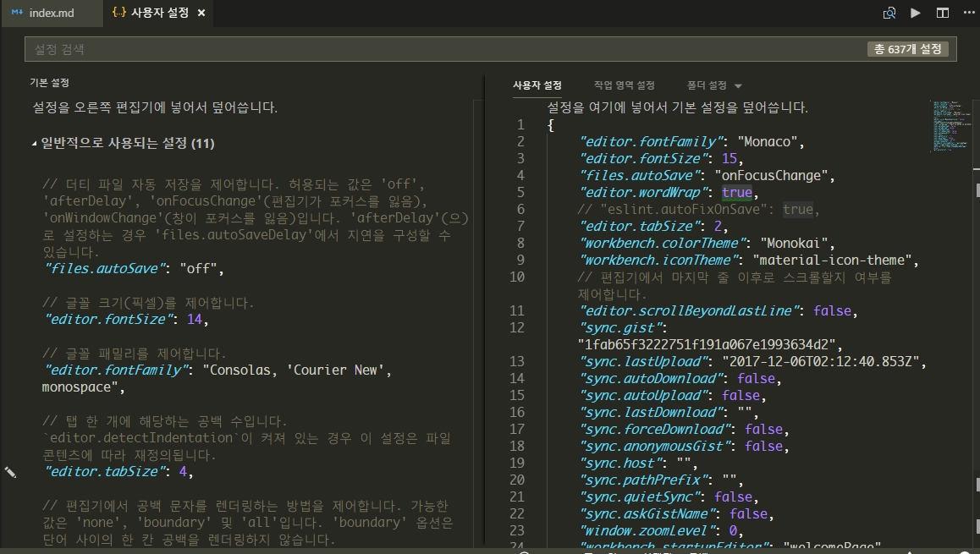The image size is (980, 554).
Task: Click "editor.fontFamily" Consolas line in default settings
Action: click(217, 378)
